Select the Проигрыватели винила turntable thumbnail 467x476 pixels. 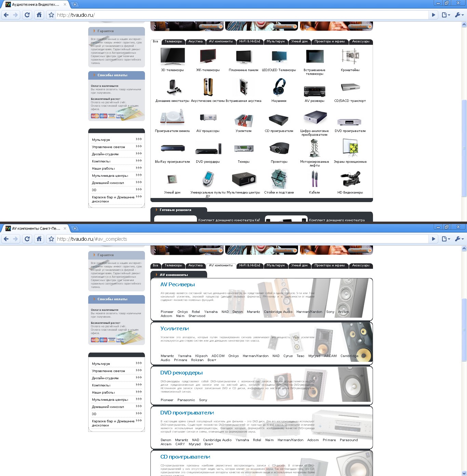[x=173, y=117]
